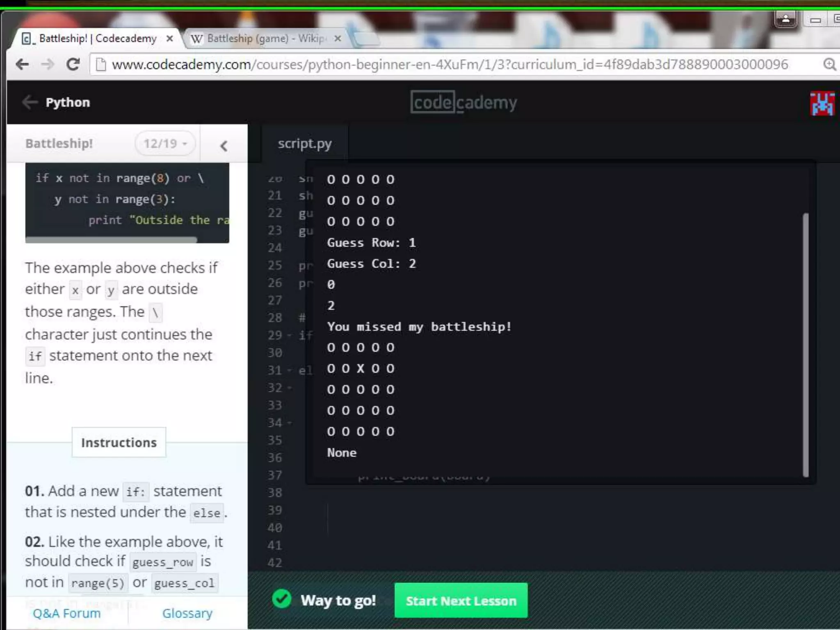Select the script.py editor tab
This screenshot has width=840, height=630.
click(304, 144)
